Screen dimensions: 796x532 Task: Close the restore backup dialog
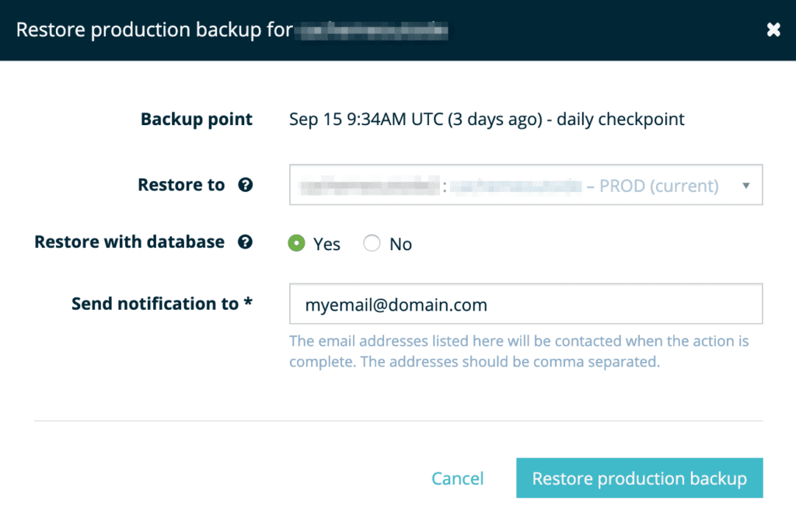pos(773,30)
